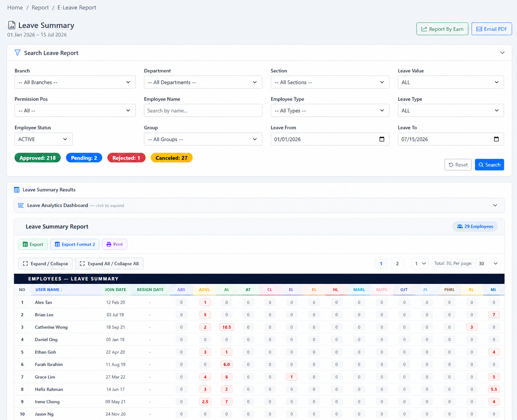Click the Leave Summary document icon
517x420 pixels.
coord(12,25)
